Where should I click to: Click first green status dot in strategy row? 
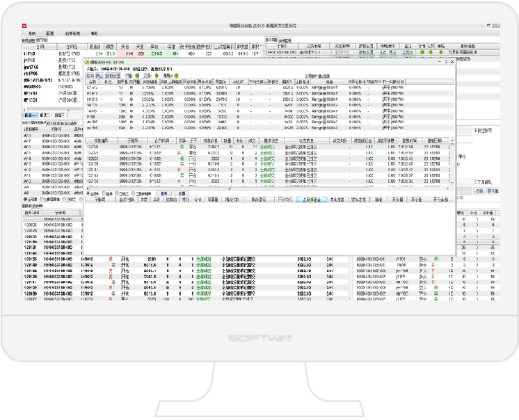[420, 51]
